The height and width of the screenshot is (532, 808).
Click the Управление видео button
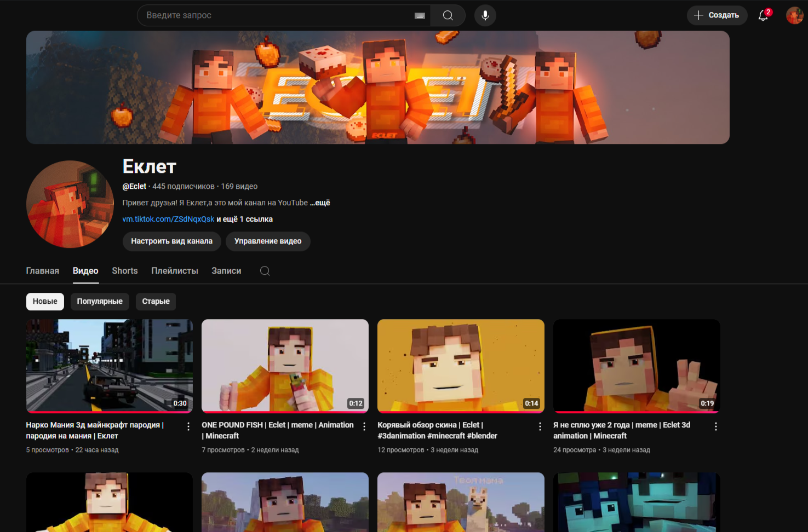(268, 241)
